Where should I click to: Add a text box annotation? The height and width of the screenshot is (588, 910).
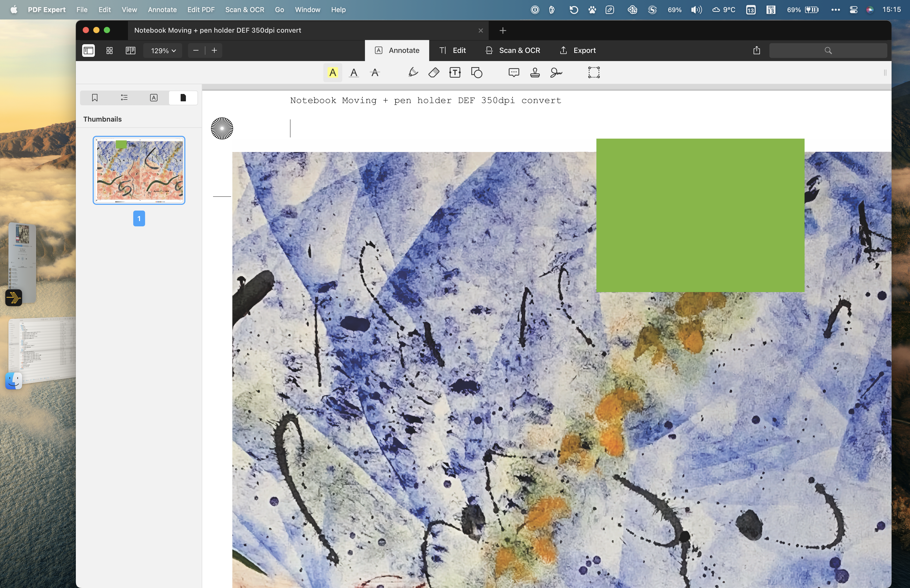click(455, 73)
